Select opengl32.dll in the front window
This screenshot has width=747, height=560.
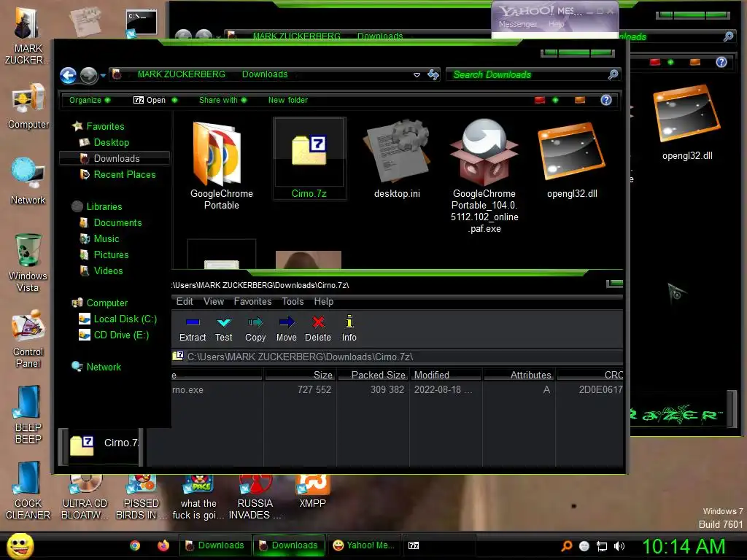click(572, 160)
